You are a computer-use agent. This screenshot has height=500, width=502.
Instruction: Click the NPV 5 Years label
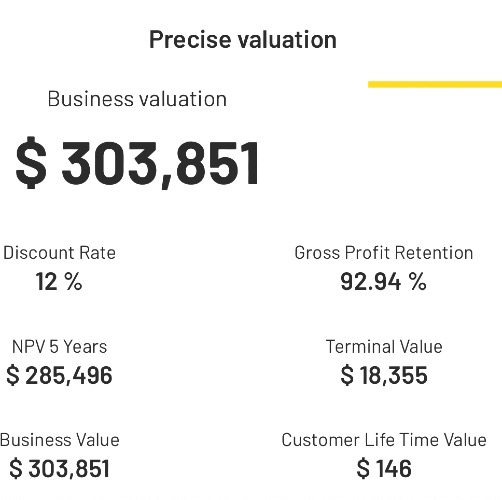click(x=59, y=347)
